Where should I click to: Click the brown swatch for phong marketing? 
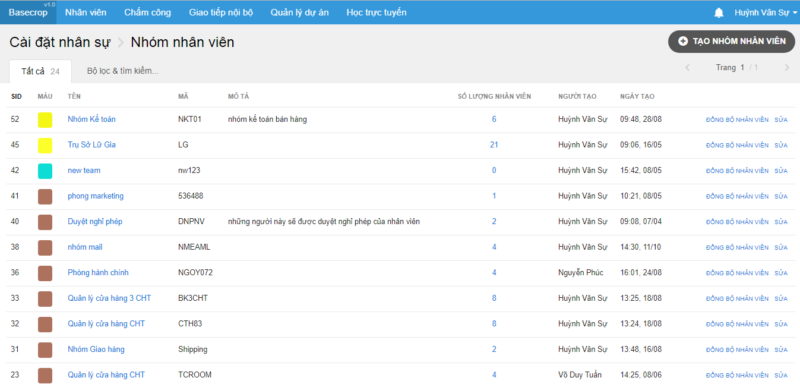click(45, 196)
